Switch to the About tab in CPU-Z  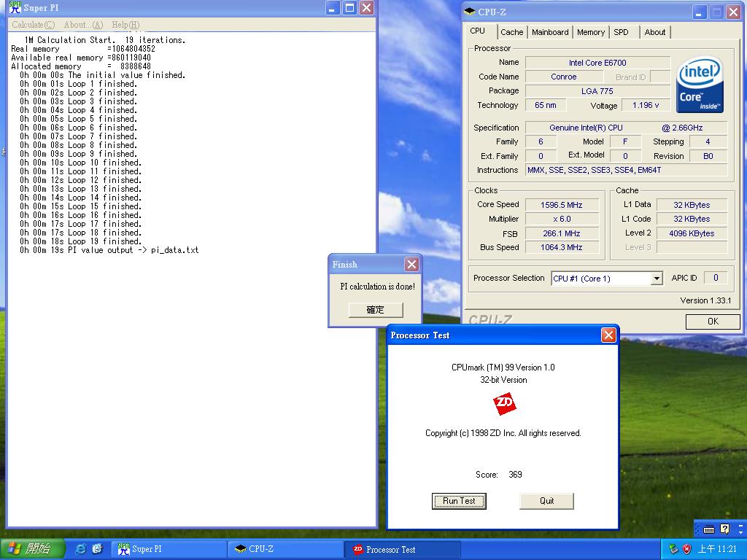(654, 32)
